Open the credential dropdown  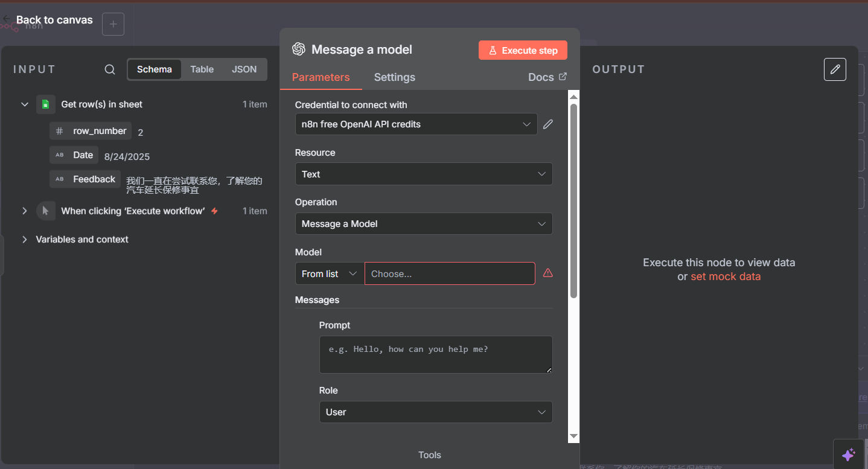(416, 124)
